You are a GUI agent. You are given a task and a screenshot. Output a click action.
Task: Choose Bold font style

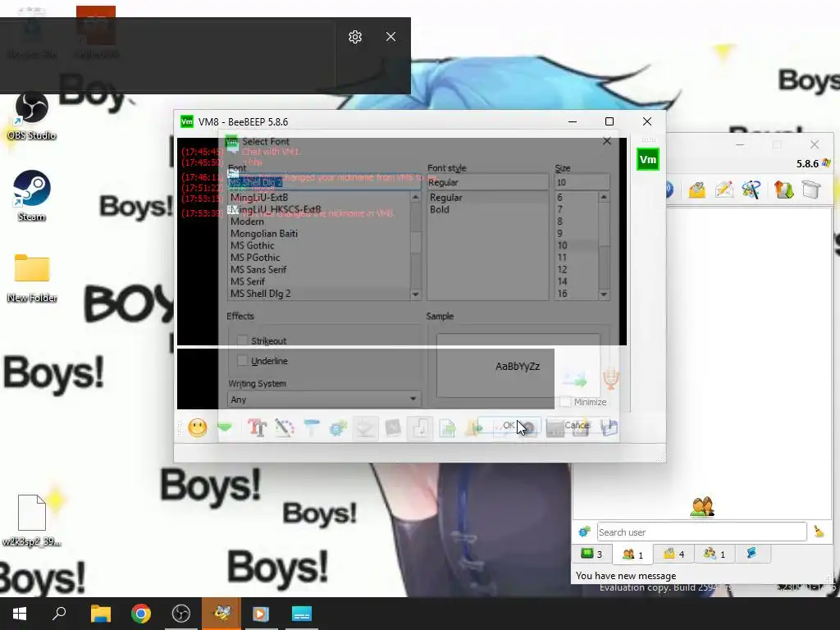(440, 209)
